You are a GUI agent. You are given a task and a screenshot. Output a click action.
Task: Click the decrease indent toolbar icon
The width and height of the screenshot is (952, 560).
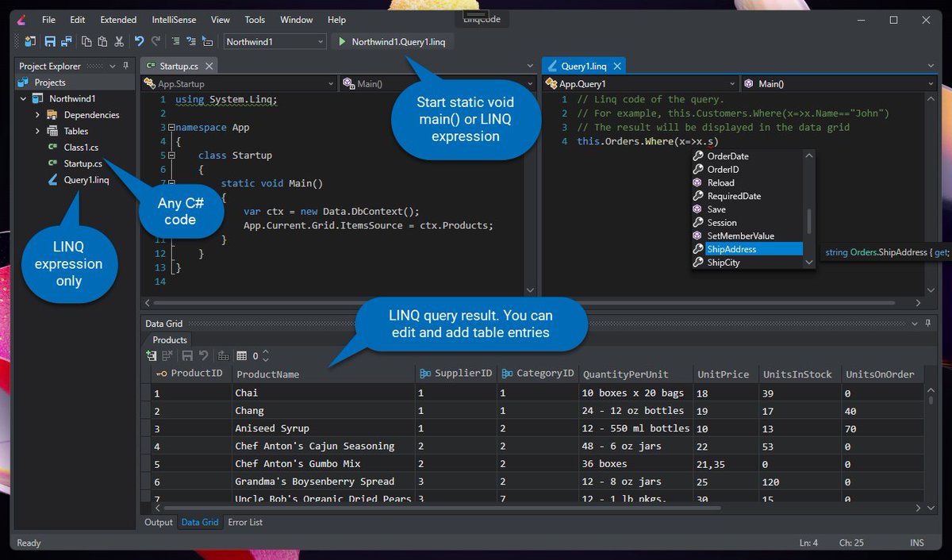pos(190,41)
